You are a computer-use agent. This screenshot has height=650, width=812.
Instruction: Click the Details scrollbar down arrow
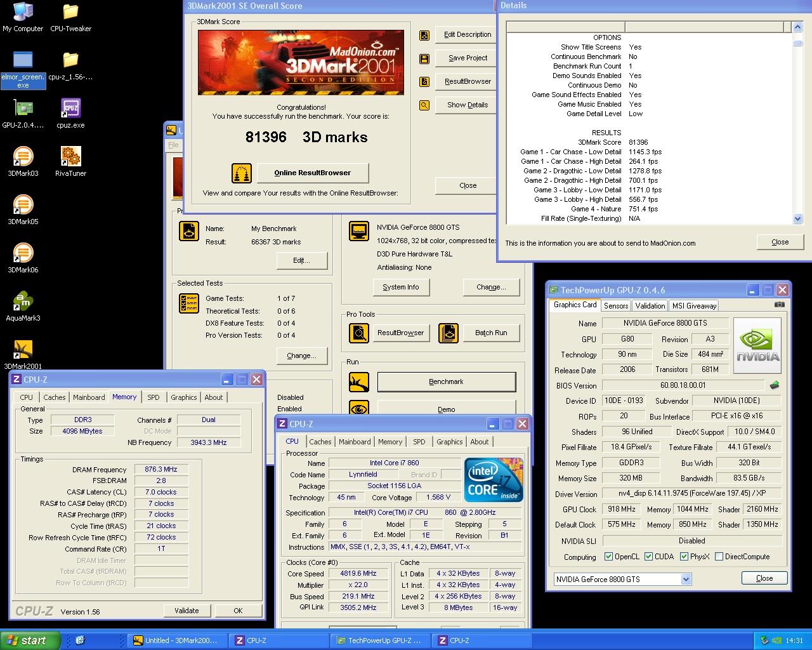797,218
